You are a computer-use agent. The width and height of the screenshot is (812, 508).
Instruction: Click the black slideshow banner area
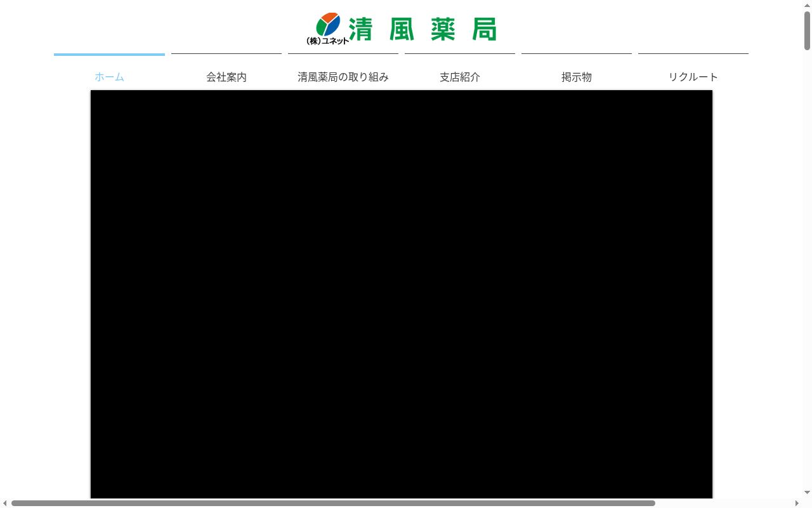[402, 294]
